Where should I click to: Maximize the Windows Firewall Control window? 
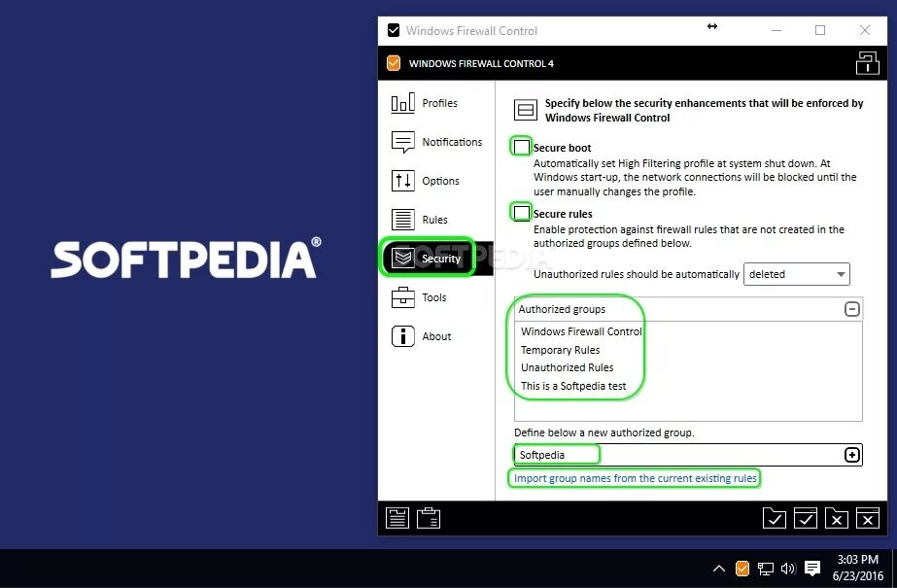pyautogui.click(x=820, y=30)
